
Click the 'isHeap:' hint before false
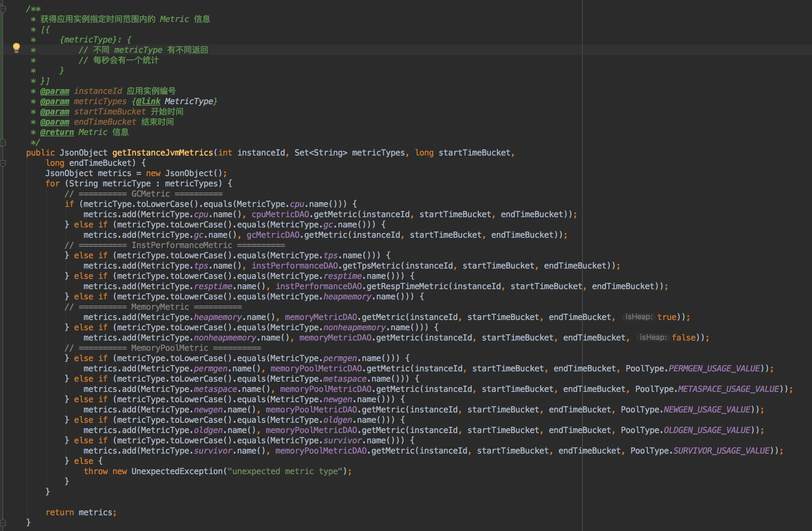tap(653, 337)
